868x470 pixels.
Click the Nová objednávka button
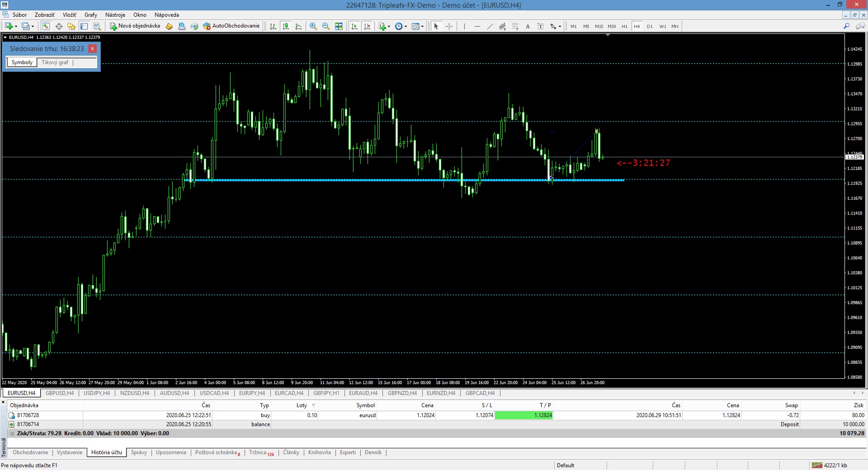coord(135,26)
